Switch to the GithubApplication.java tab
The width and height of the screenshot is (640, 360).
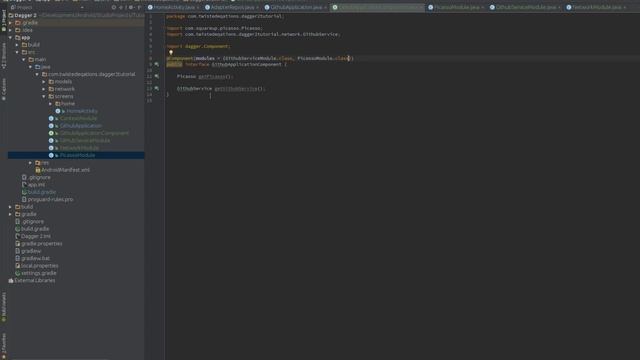pyautogui.click(x=296, y=7)
